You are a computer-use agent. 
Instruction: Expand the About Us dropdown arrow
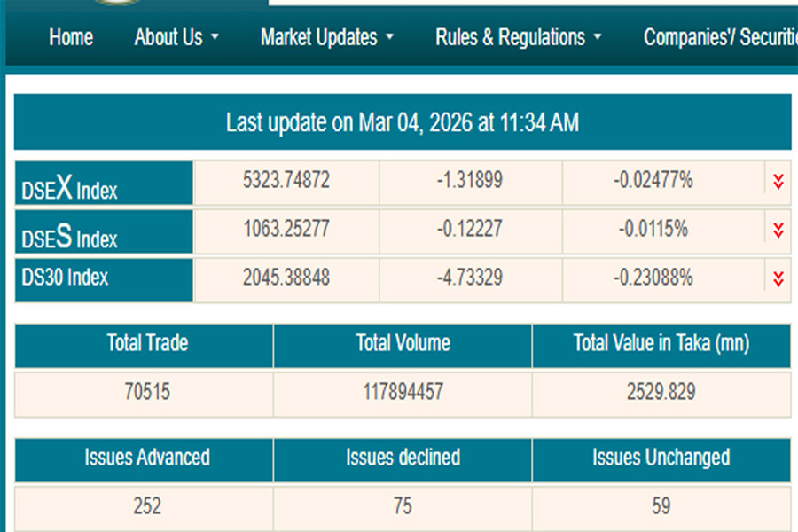coord(215,38)
